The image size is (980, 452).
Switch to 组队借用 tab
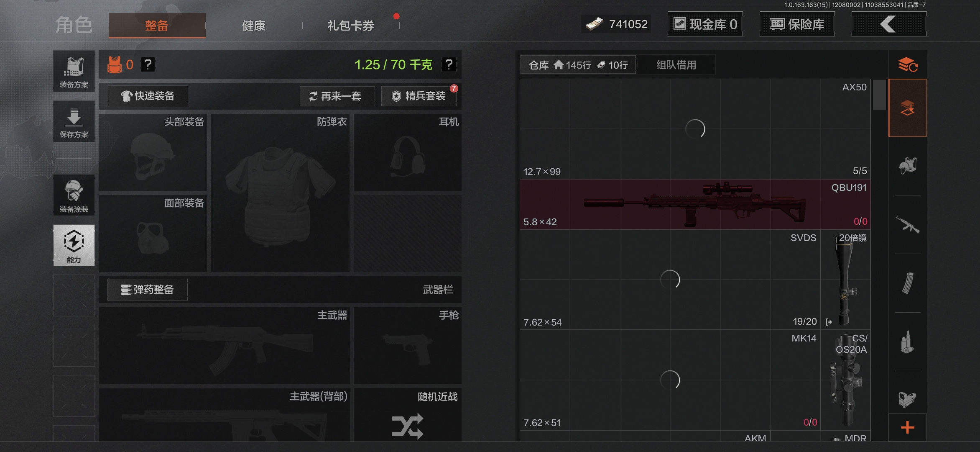676,65
